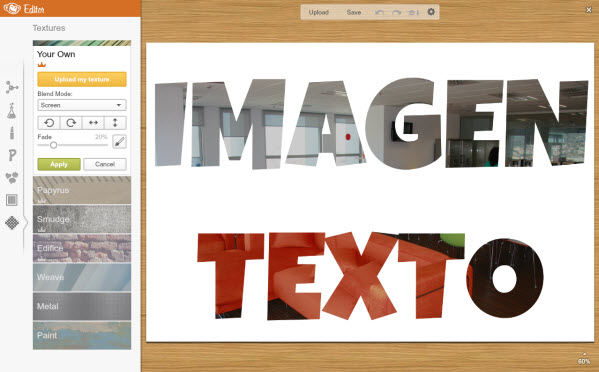Rotate texture counterclockwise
This screenshot has height=372, width=599.
click(49, 123)
